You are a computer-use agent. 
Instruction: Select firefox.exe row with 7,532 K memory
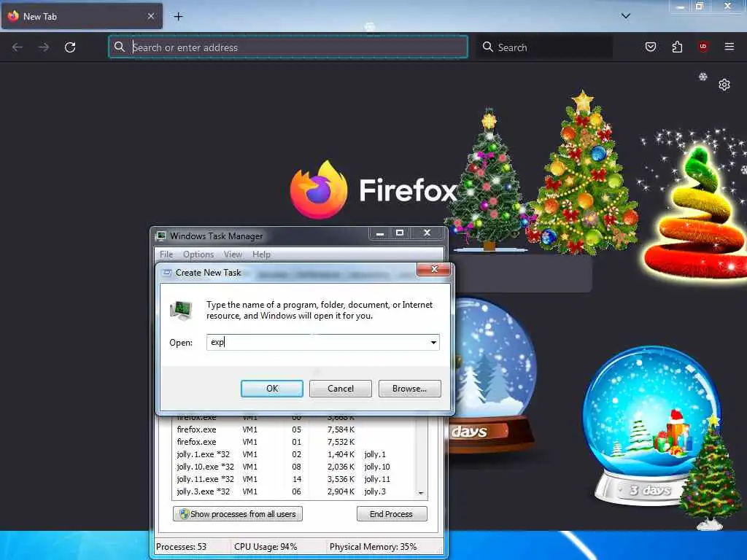(293, 442)
